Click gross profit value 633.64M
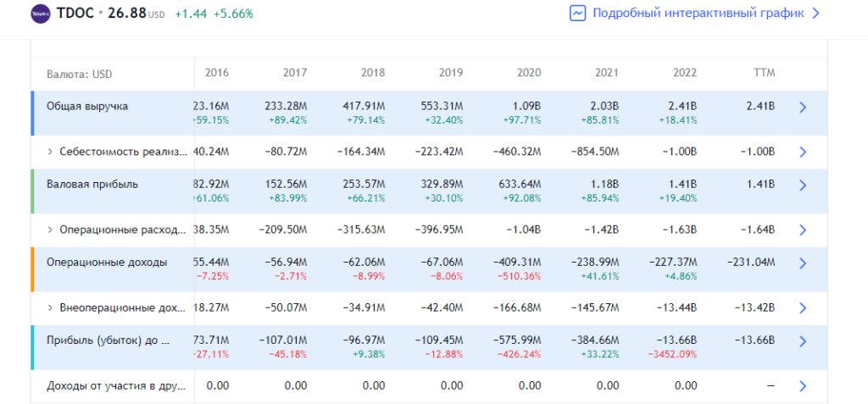This screenshot has width=868, height=404. [520, 185]
